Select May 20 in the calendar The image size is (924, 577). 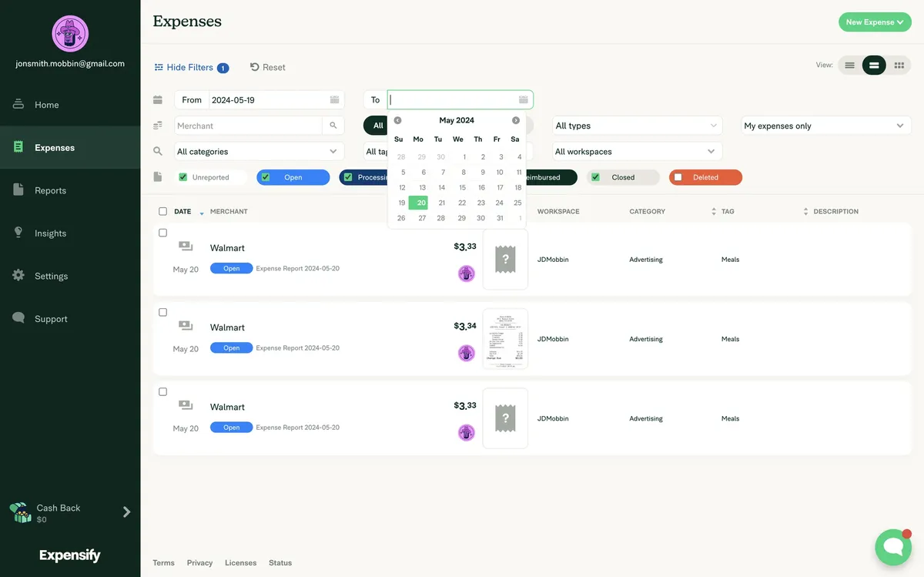coord(418,203)
